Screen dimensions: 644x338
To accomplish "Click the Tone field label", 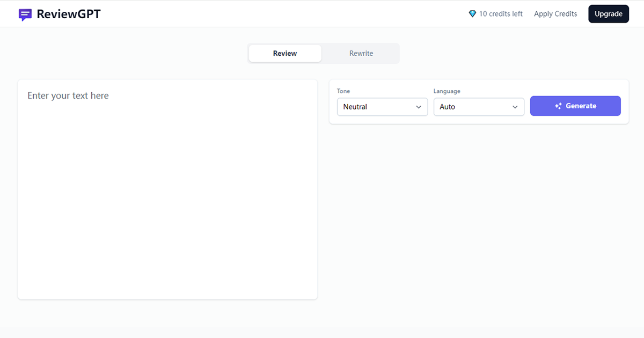I will [x=343, y=91].
